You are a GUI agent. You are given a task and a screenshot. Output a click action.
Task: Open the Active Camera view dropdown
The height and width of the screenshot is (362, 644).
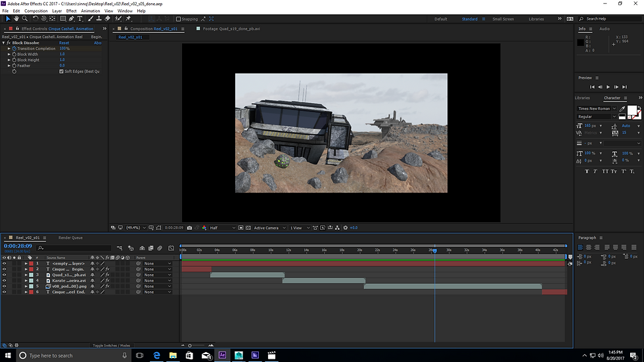269,228
